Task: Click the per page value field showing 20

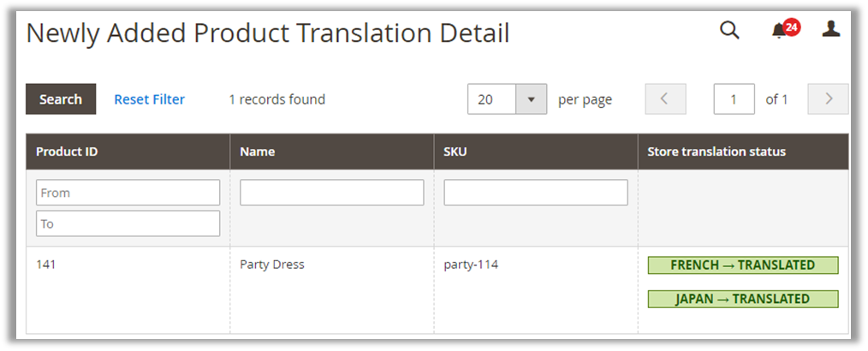Action: [492, 99]
